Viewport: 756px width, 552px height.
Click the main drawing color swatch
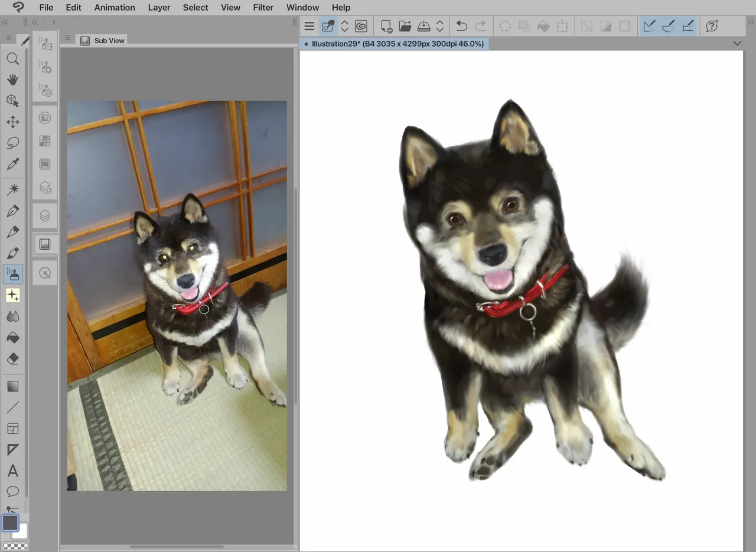point(10,522)
